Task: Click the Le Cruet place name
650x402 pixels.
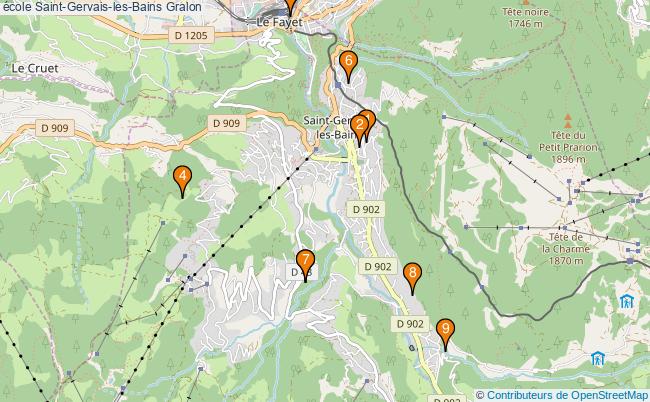Action: (35, 68)
